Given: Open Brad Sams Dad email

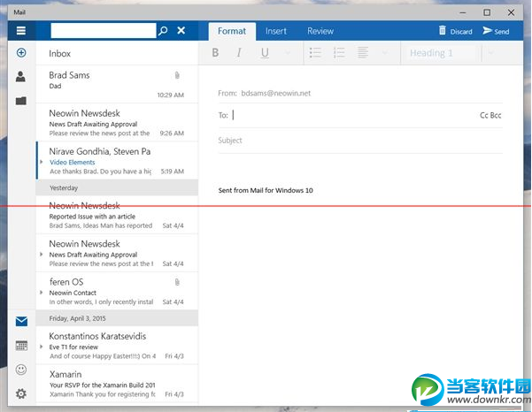Looking at the screenshot, I should click(117, 84).
